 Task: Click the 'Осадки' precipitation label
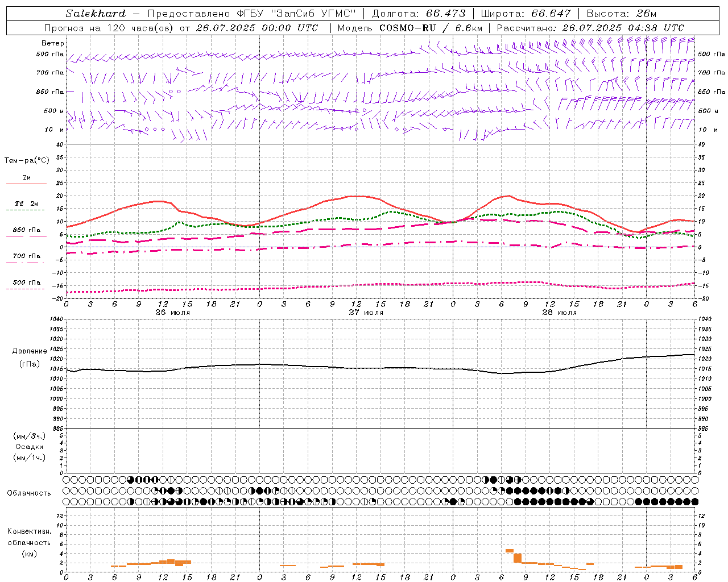click(29, 447)
